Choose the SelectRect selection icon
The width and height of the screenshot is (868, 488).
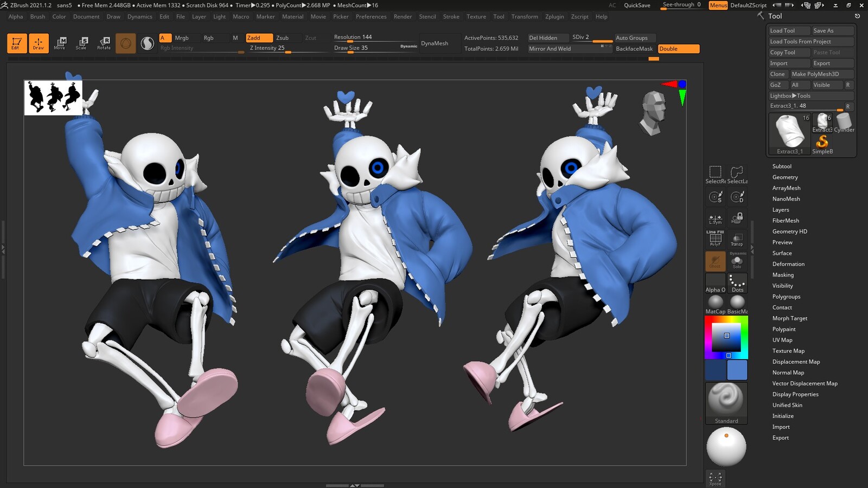716,175
